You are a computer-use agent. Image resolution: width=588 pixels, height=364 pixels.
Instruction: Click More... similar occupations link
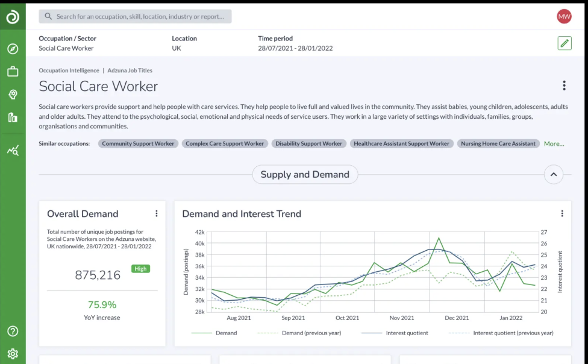point(554,143)
